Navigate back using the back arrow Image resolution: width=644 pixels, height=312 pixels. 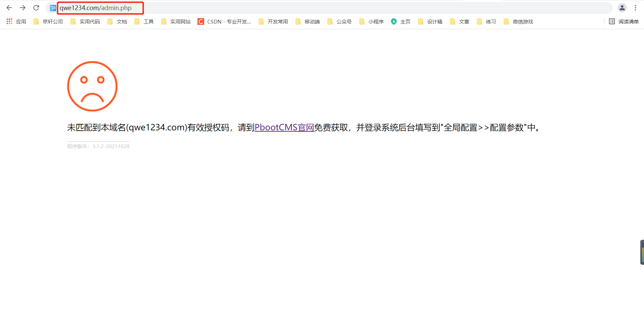9,8
